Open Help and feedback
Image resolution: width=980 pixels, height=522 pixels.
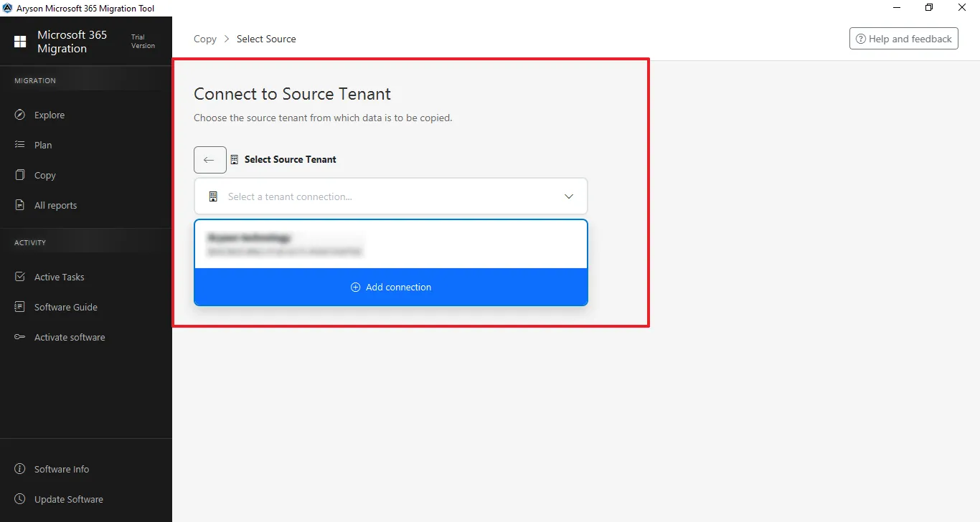click(903, 38)
